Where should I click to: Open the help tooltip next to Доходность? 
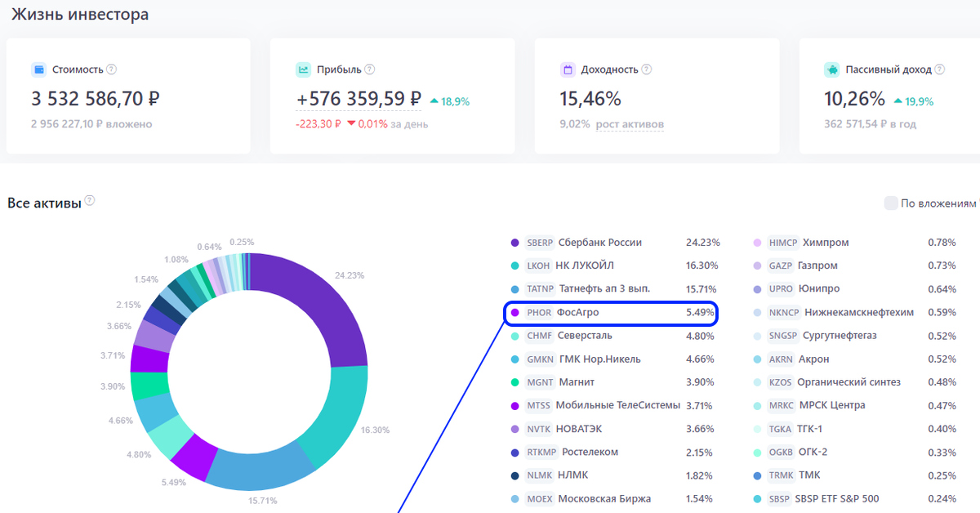pyautogui.click(x=647, y=69)
